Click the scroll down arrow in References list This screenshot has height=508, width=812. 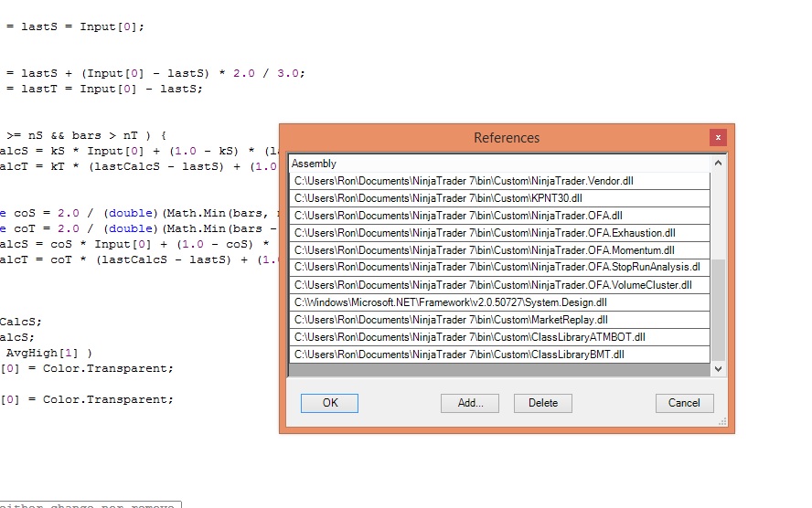[x=718, y=369]
